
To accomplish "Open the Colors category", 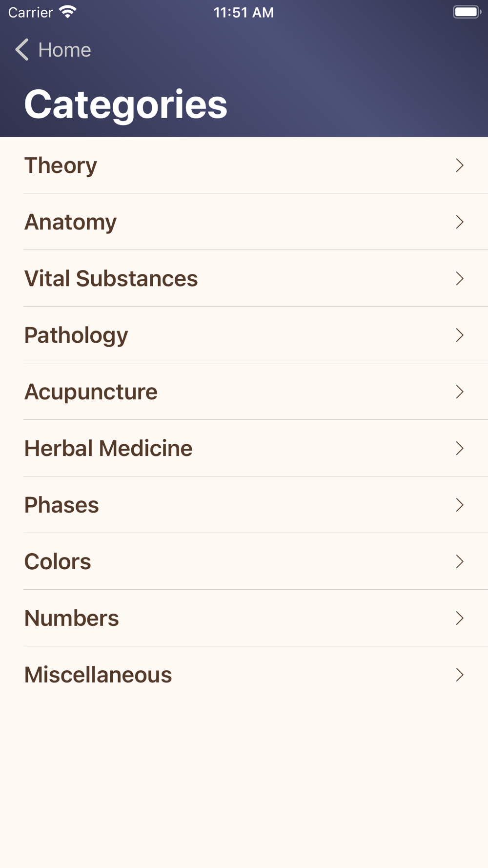I will (244, 562).
